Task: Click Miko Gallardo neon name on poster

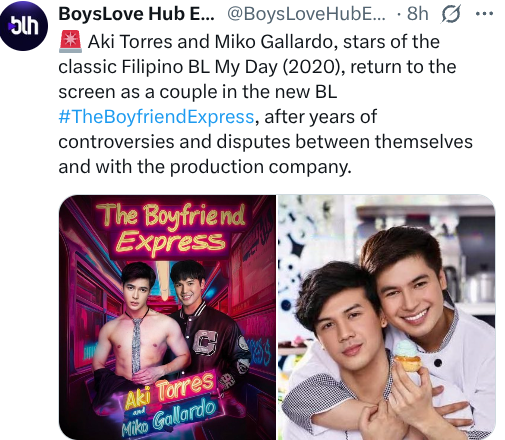Action: click(x=168, y=417)
